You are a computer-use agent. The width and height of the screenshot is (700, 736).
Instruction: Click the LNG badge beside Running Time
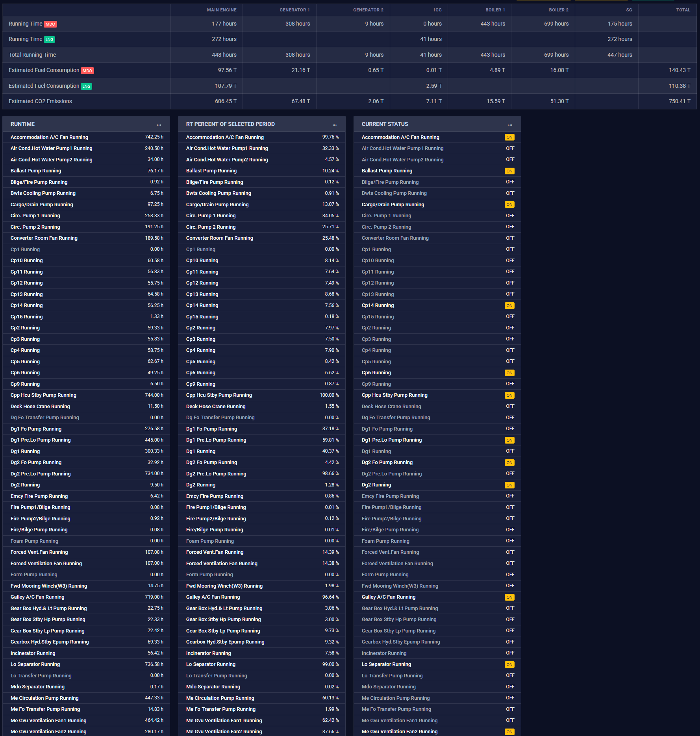click(x=49, y=40)
